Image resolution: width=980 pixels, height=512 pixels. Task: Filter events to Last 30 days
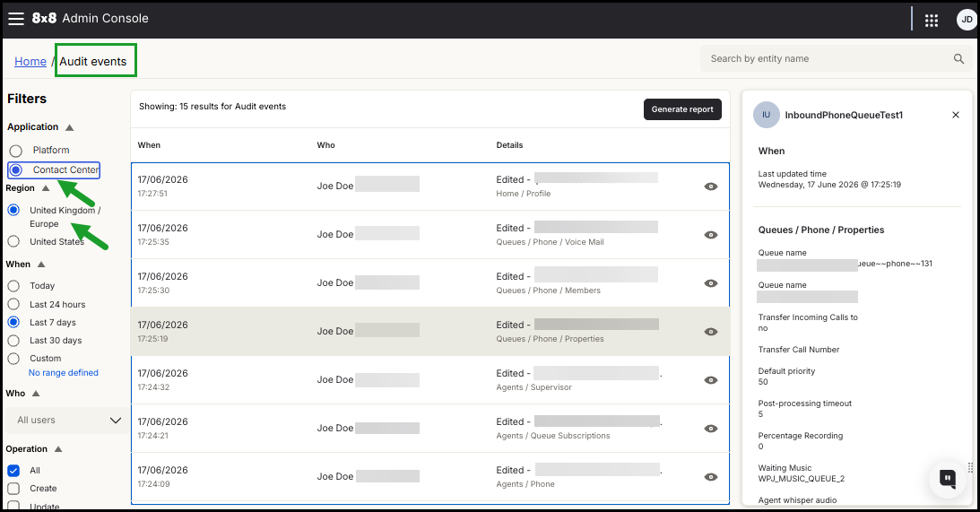pyautogui.click(x=13, y=341)
